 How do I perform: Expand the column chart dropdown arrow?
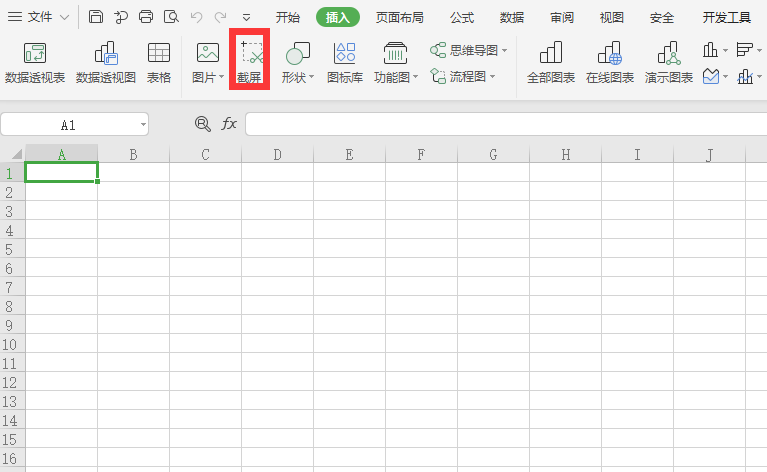pyautogui.click(x=725, y=50)
